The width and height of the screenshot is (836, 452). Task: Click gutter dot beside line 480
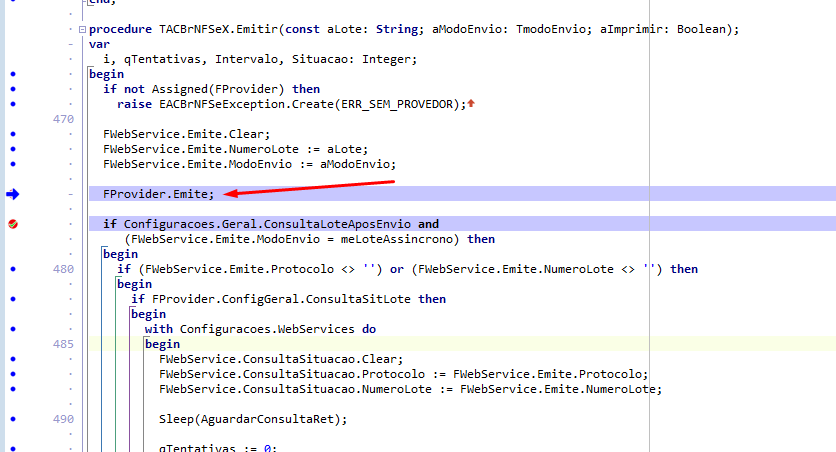coord(13,269)
